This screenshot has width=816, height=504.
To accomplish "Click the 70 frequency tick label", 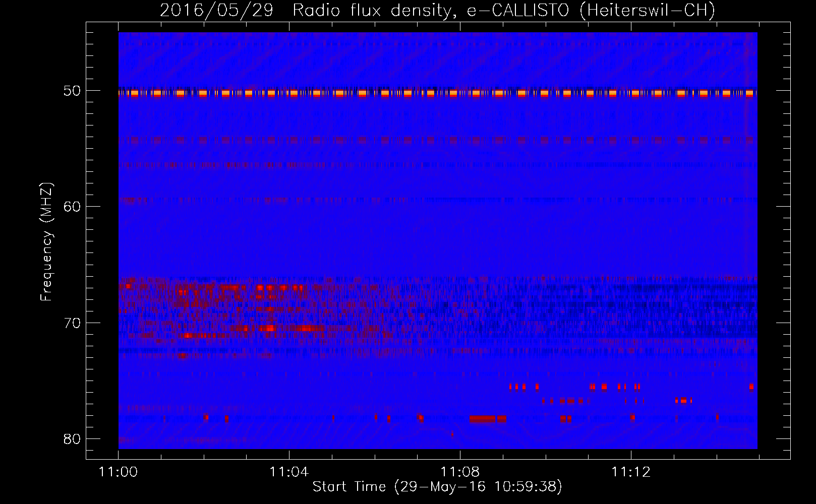I will [x=71, y=323].
